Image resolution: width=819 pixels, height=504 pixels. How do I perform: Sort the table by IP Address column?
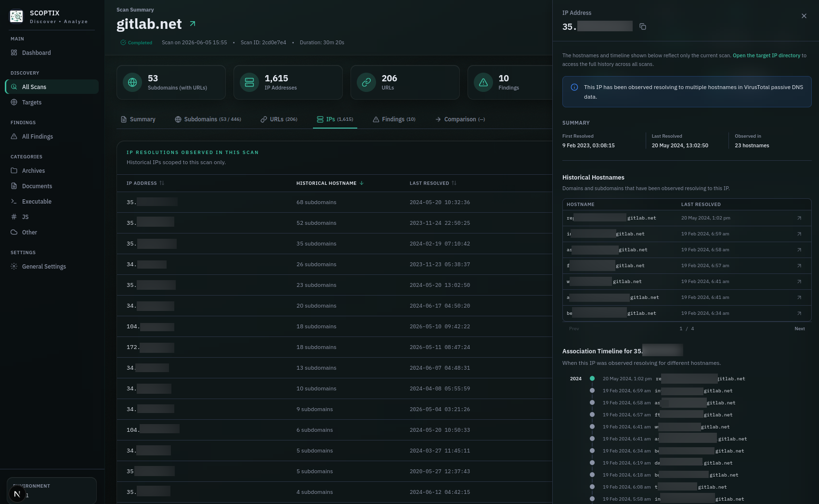click(x=145, y=183)
